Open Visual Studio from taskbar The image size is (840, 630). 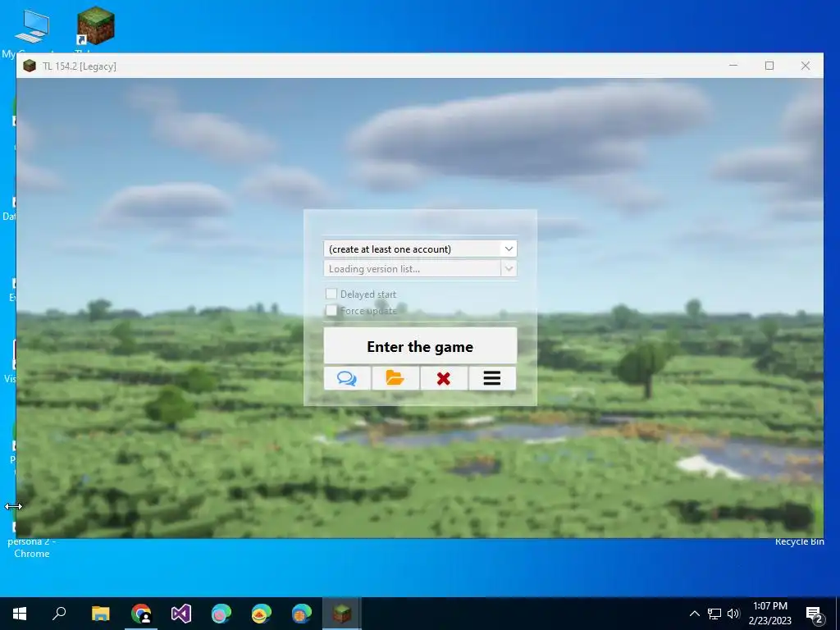click(x=181, y=614)
